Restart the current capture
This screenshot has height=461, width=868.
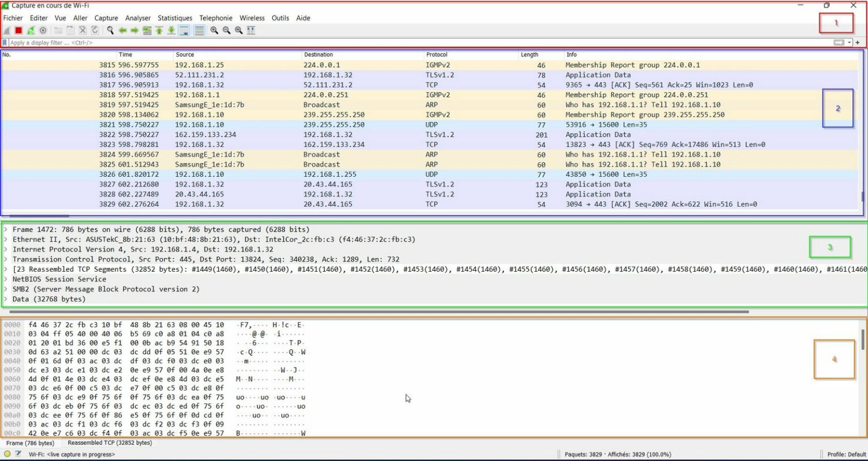(31, 30)
